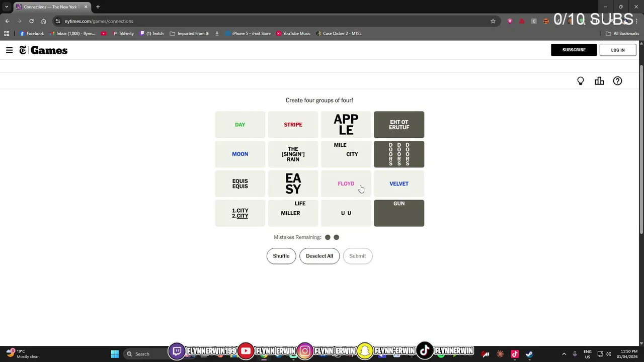This screenshot has height=362, width=644.
Task: Open the NYT Games hamburger menu
Action: (9, 50)
